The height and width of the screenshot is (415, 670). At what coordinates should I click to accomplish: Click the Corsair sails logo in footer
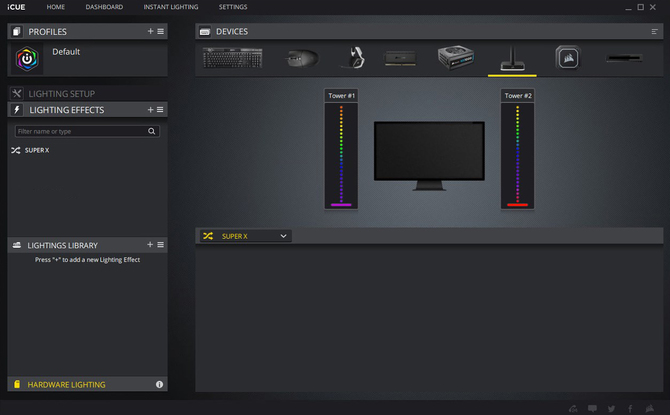click(x=649, y=409)
